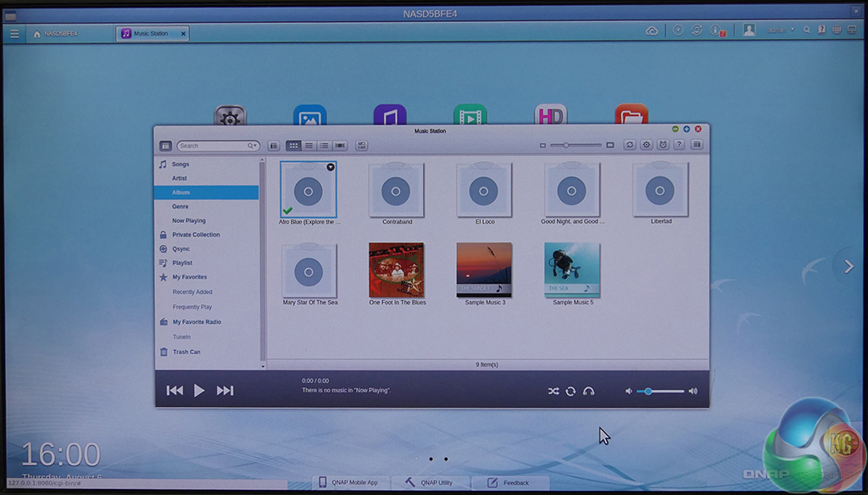The height and width of the screenshot is (495, 868).
Task: Switch to thumbnail grid view
Action: (x=293, y=146)
